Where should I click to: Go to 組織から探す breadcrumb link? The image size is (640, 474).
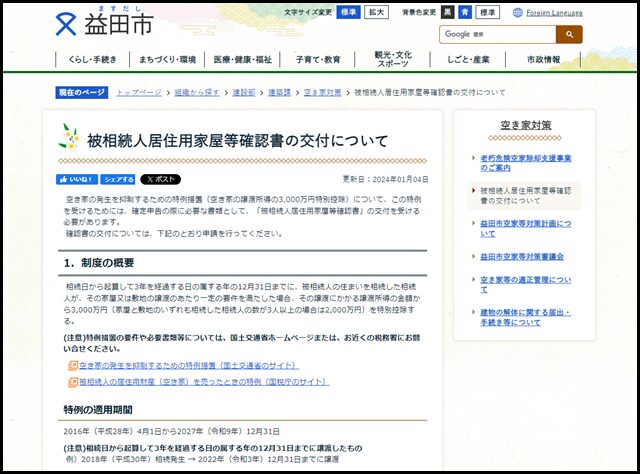(x=197, y=93)
